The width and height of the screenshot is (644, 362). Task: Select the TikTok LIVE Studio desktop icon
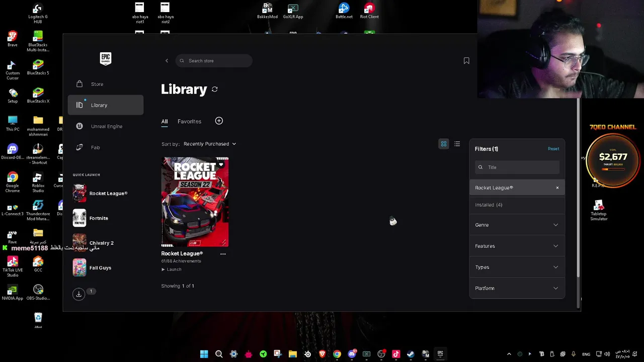[13, 266]
